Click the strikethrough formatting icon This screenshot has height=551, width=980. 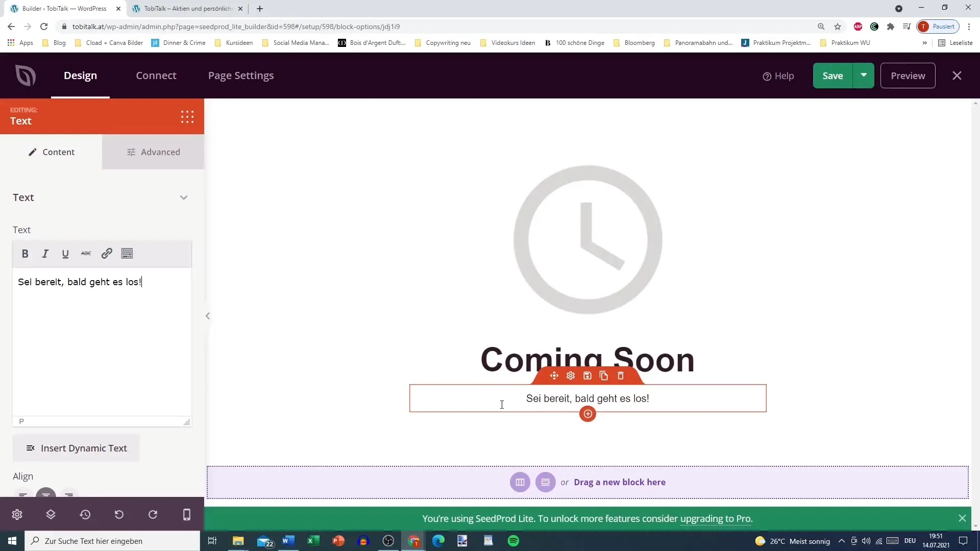pos(86,254)
